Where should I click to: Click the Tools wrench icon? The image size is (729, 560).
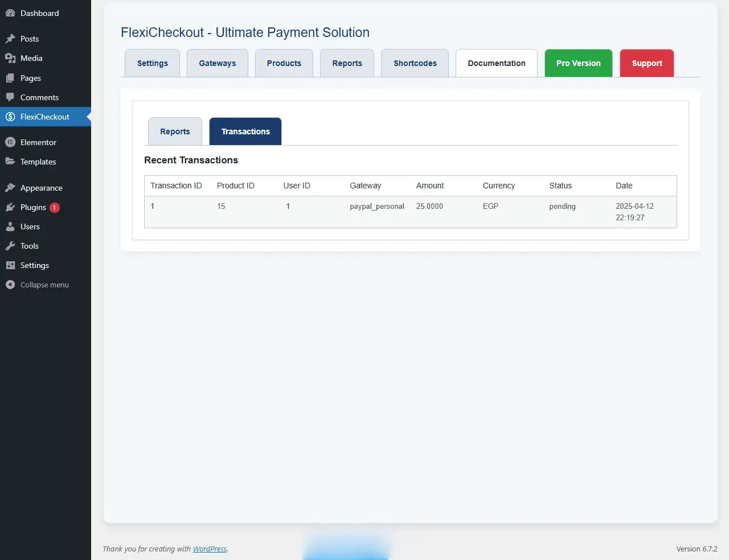click(10, 246)
